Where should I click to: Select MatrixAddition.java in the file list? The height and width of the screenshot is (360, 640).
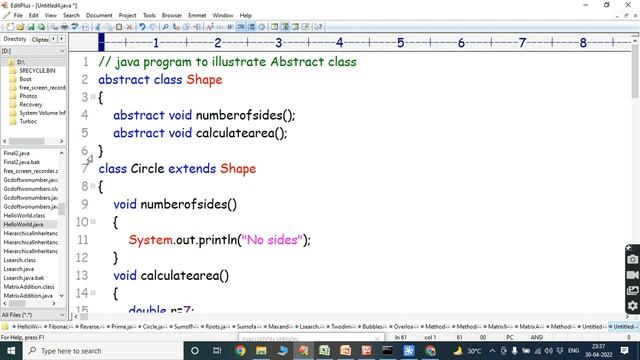(x=28, y=296)
